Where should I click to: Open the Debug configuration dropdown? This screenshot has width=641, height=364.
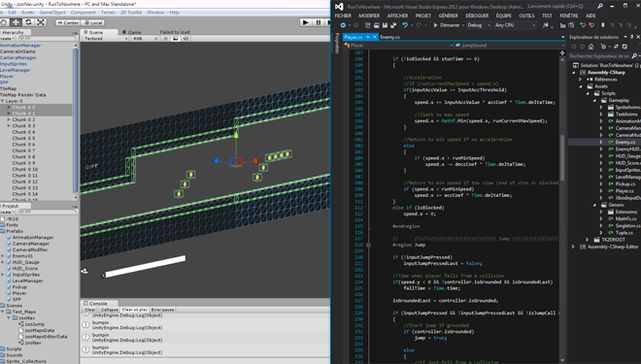[478, 25]
